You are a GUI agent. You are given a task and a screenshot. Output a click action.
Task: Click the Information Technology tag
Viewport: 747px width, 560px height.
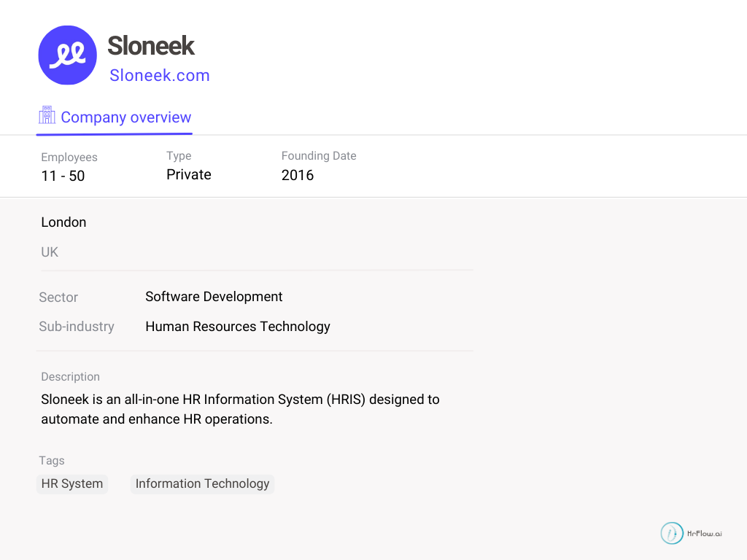click(x=202, y=483)
